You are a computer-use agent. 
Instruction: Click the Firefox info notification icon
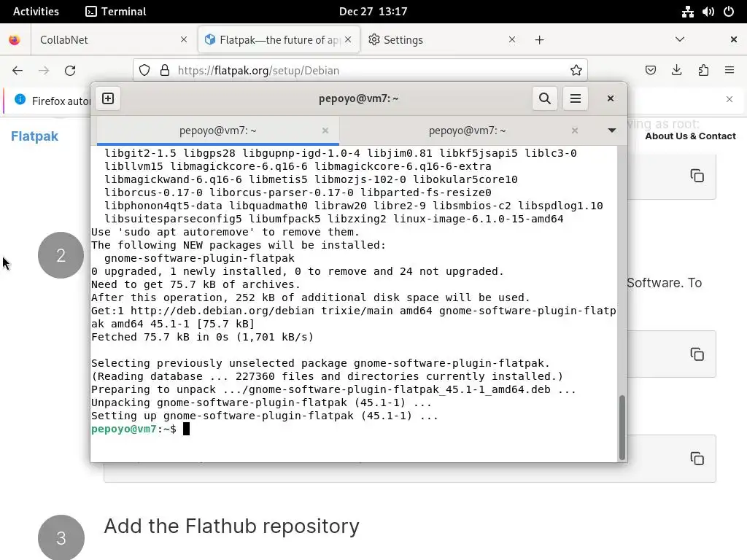pyautogui.click(x=20, y=99)
